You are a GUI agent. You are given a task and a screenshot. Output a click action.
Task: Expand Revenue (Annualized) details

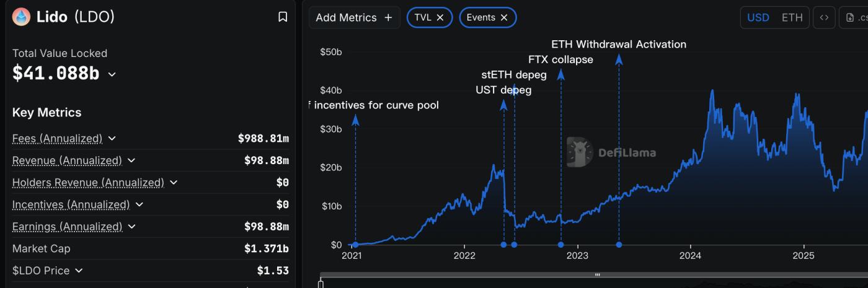pyautogui.click(x=131, y=160)
